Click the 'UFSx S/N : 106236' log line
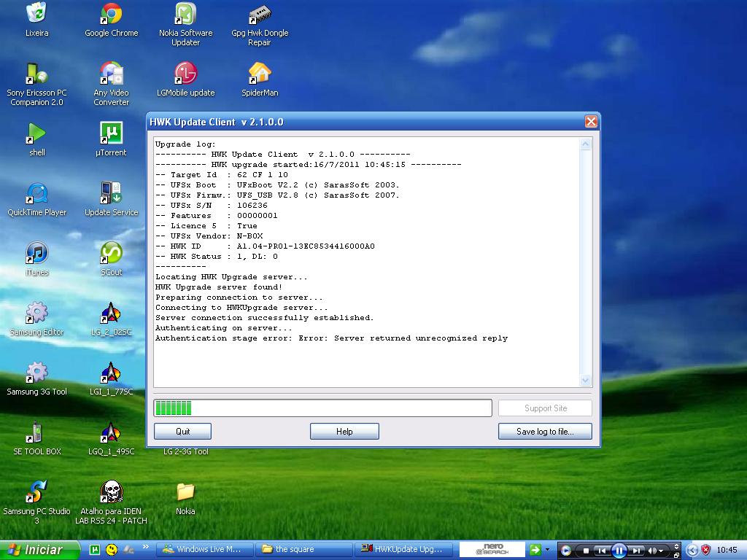 (x=212, y=205)
